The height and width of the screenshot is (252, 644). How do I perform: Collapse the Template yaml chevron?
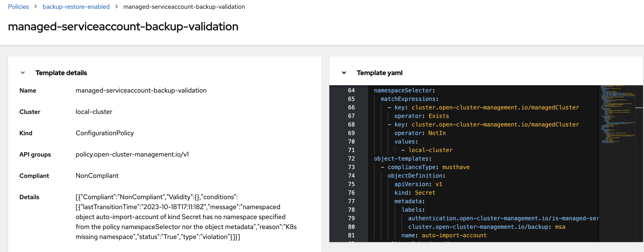(x=344, y=73)
